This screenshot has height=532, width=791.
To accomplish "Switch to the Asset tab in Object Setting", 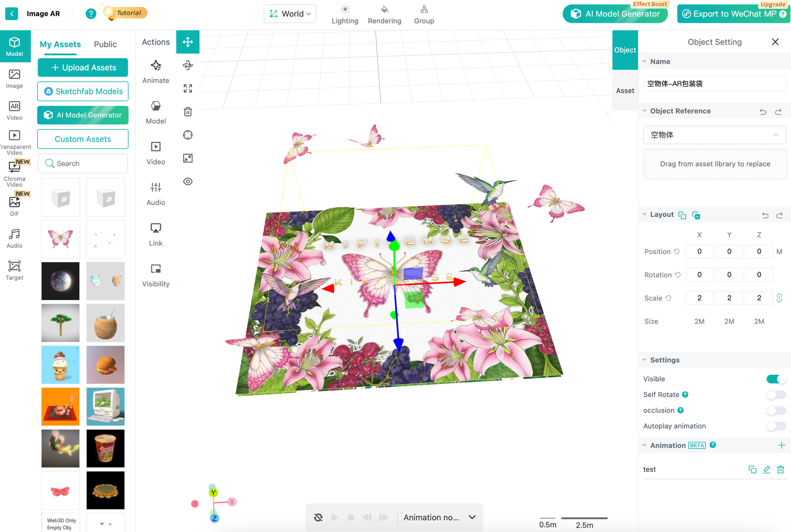I will point(625,90).
